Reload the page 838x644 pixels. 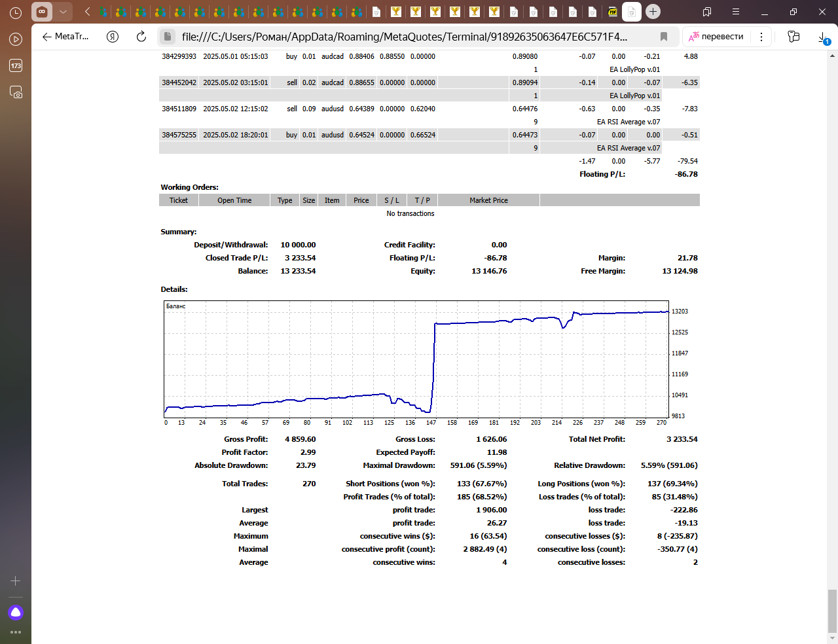point(141,37)
